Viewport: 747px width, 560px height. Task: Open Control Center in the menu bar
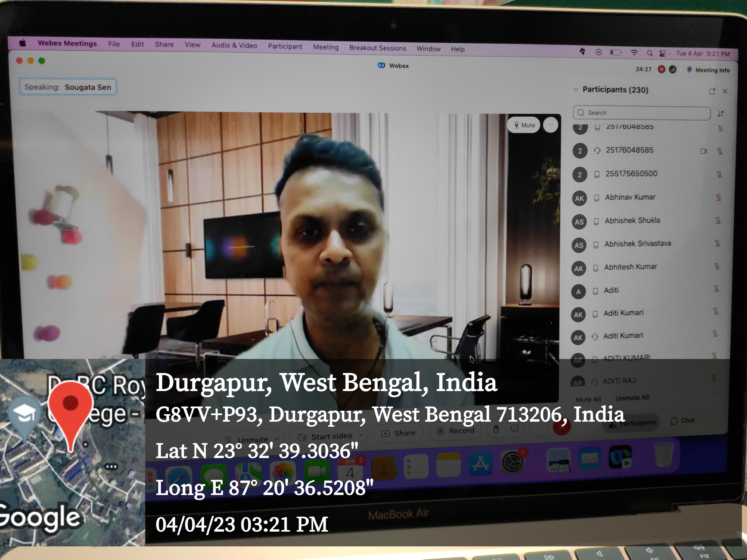click(x=662, y=53)
